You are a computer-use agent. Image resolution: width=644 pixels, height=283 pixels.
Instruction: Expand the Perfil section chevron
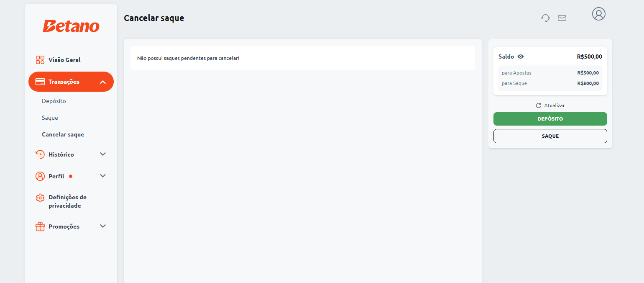(103, 176)
